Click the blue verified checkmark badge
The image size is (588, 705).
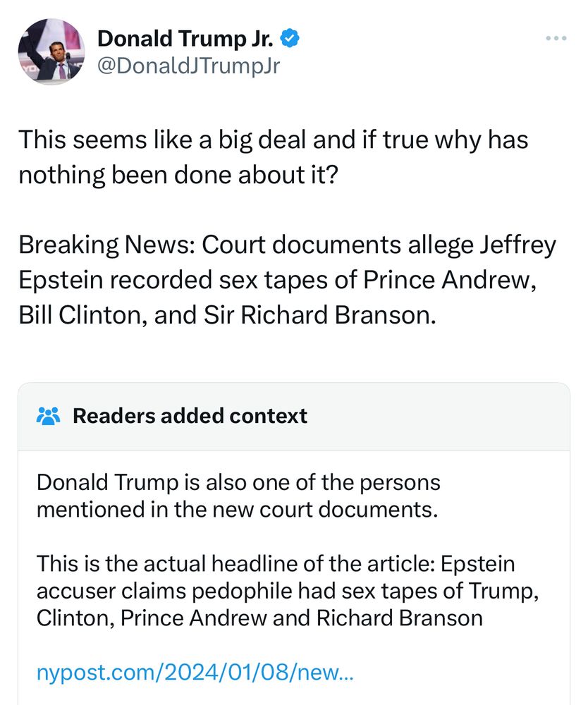tap(291, 37)
